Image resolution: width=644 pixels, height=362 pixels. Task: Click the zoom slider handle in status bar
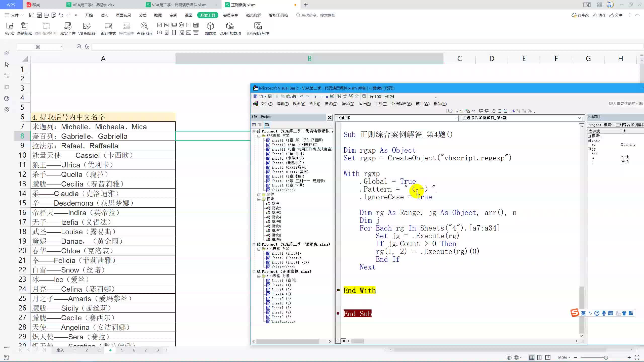pyautogui.click(x=606, y=357)
